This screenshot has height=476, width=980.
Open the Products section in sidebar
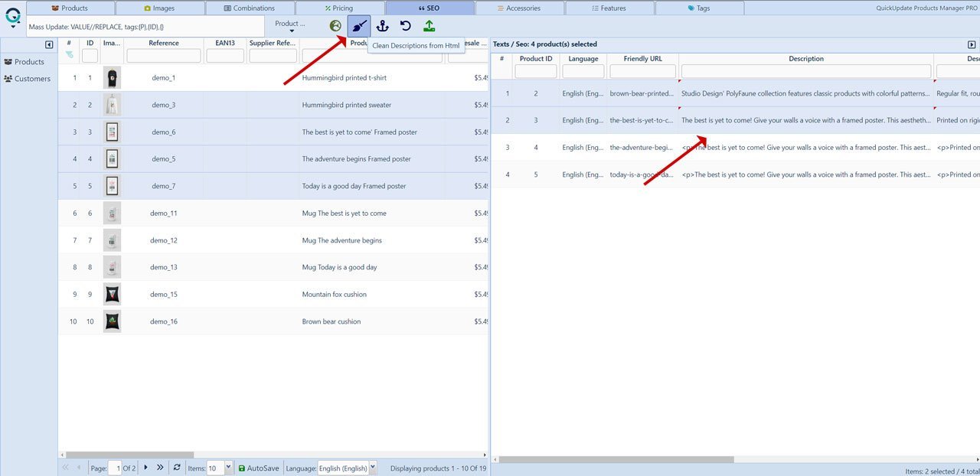point(24,62)
